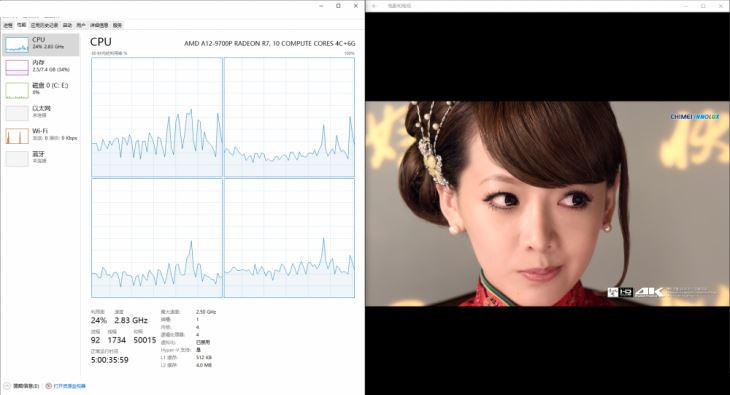Select the Wi-Fi sidebar item

click(x=41, y=136)
